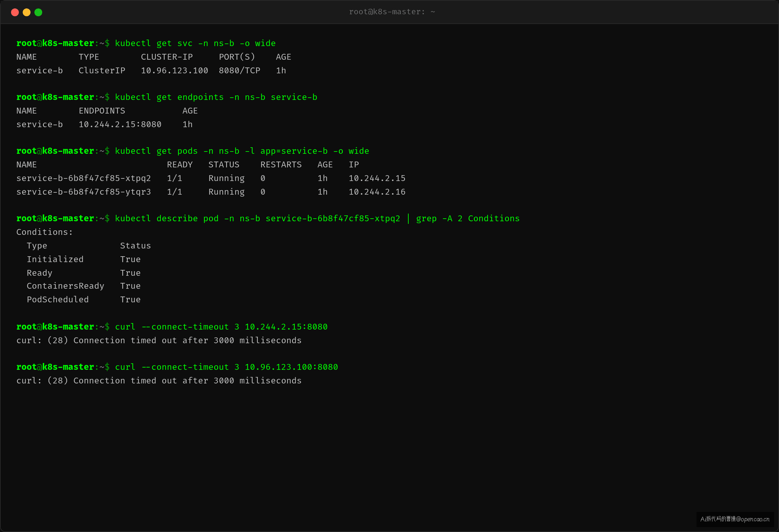779x532 pixels.
Task: Click the curl command targeting 10.96.123.100:8080
Action: [226, 367]
